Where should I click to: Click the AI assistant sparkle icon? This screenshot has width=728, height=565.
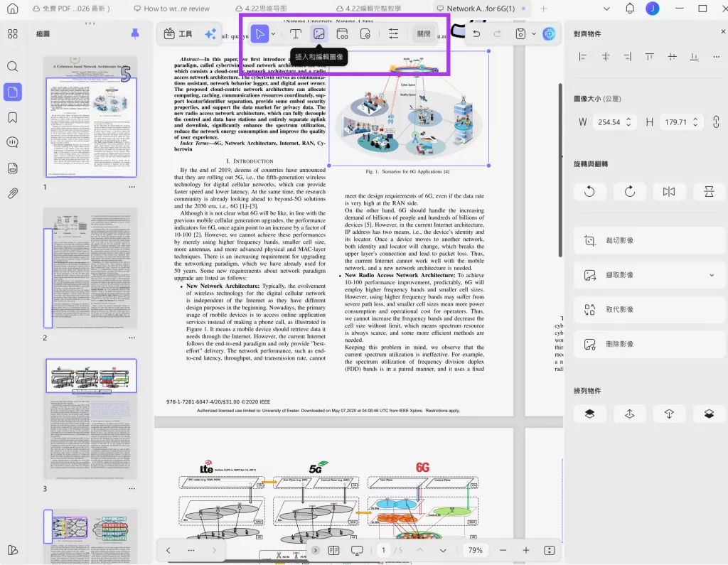pyautogui.click(x=209, y=33)
